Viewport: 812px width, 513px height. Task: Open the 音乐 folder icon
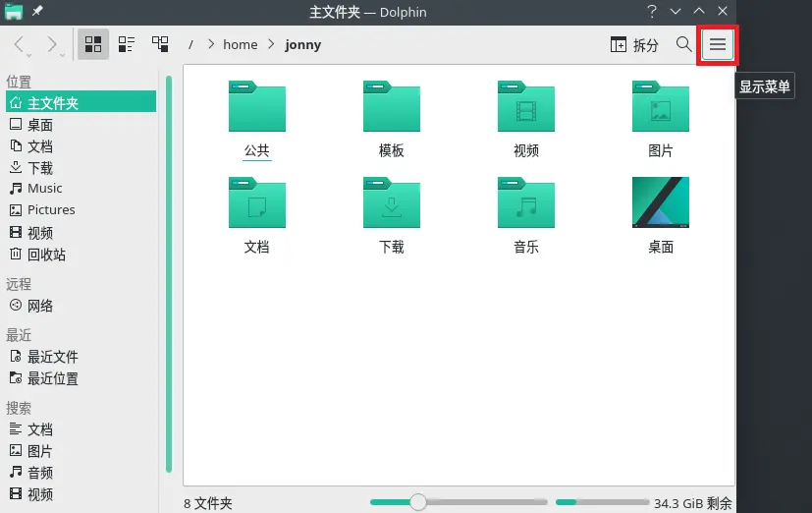pyautogui.click(x=526, y=202)
